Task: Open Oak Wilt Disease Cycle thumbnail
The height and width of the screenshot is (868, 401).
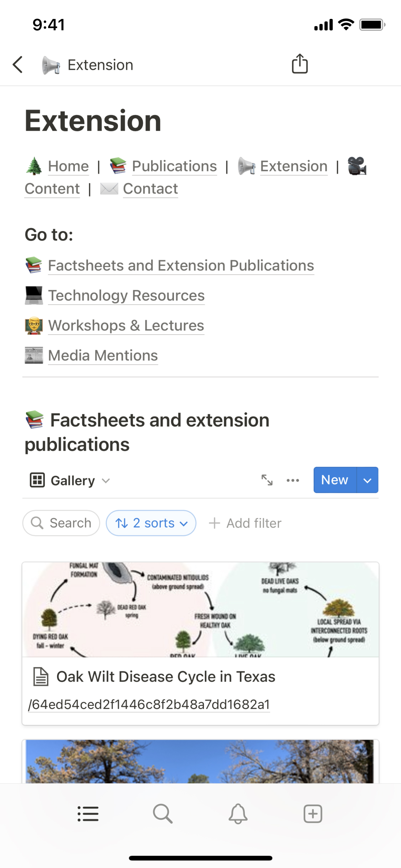Action: tap(200, 610)
